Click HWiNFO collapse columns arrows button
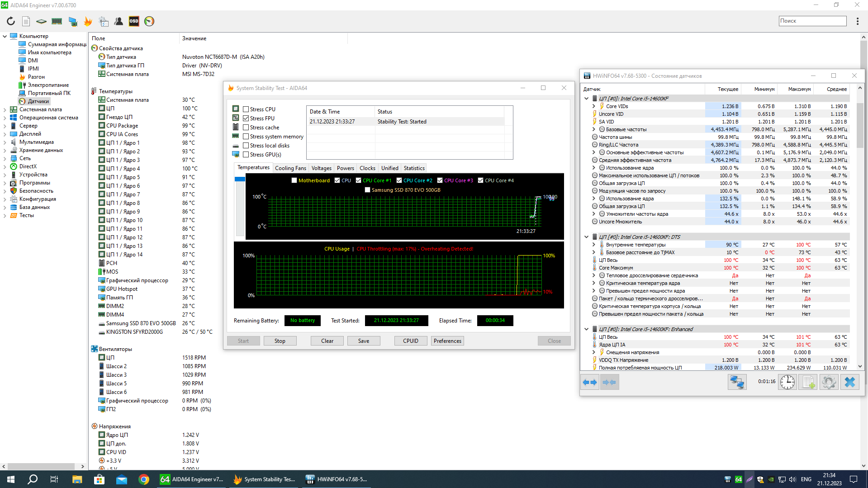The image size is (868, 488). pos(609,382)
